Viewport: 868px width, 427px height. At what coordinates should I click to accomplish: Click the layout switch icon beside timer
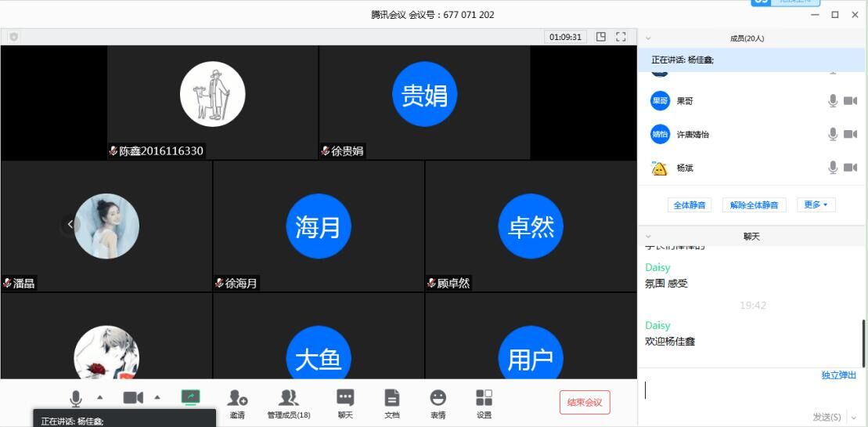click(600, 37)
